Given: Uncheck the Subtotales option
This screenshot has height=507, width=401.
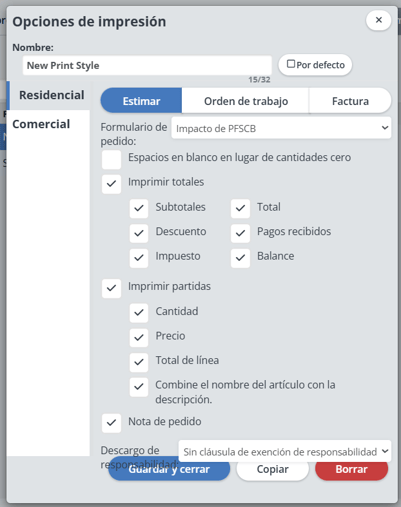Looking at the screenshot, I should [139, 209].
